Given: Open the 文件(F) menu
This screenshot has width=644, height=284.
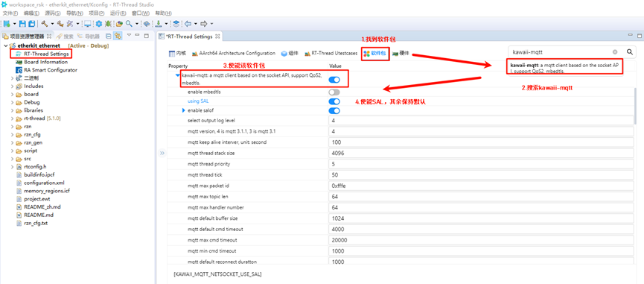Looking at the screenshot, I should (10, 13).
